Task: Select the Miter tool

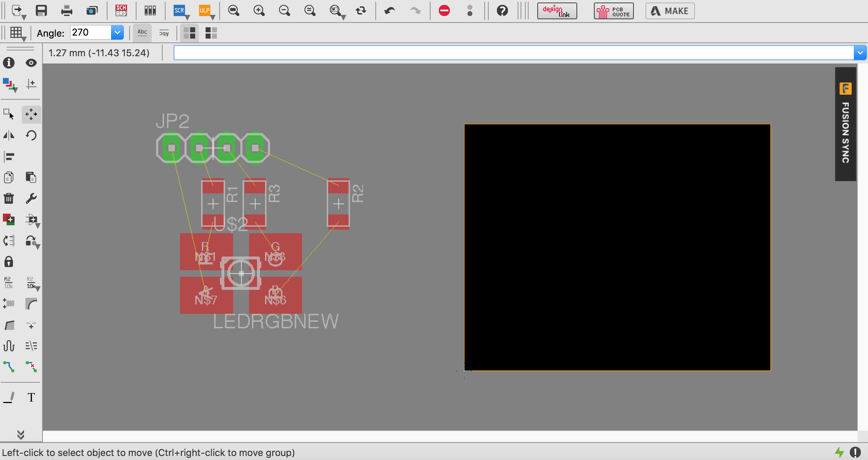Action: (x=31, y=304)
